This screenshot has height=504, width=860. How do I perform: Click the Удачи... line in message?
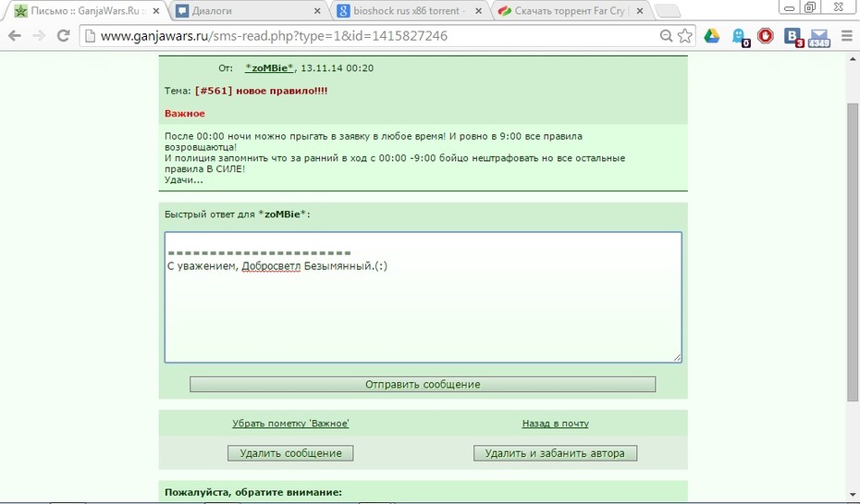pos(184,180)
